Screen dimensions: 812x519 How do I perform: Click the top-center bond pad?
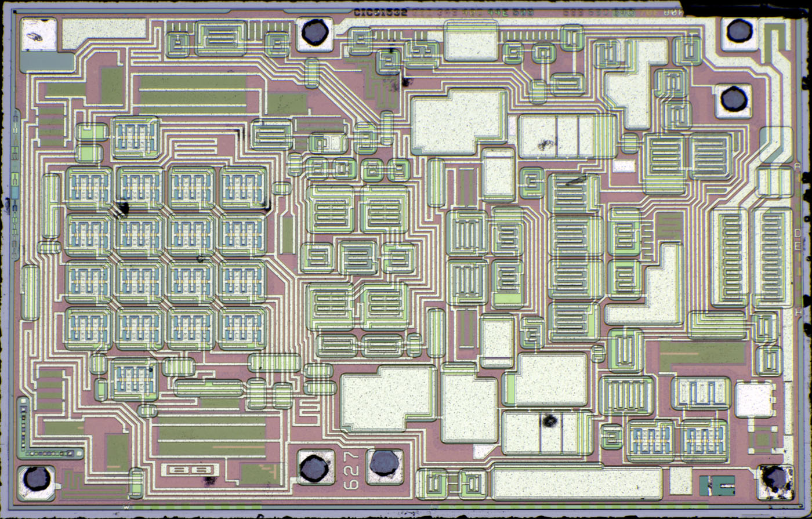point(315,32)
